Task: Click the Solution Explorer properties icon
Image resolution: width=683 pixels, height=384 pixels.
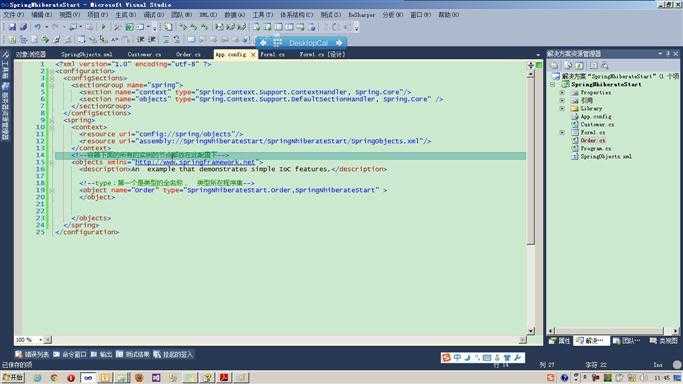Action: tap(555, 66)
